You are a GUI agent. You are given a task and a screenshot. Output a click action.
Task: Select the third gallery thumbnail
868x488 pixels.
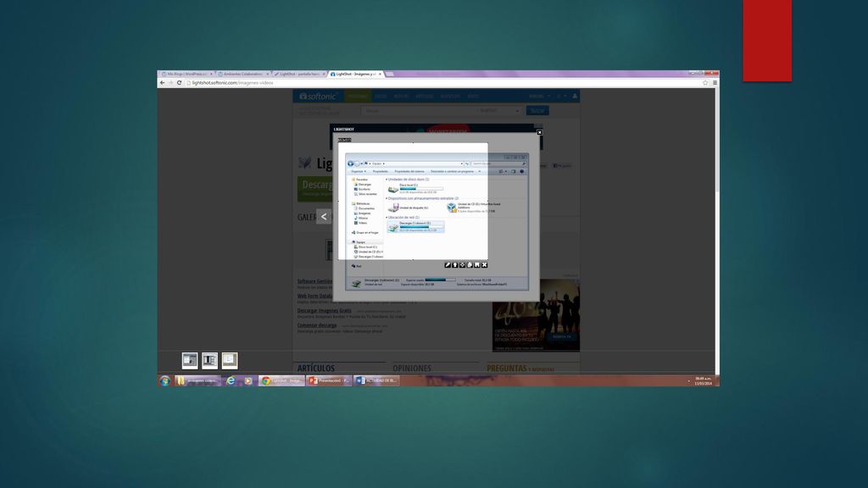(x=230, y=361)
